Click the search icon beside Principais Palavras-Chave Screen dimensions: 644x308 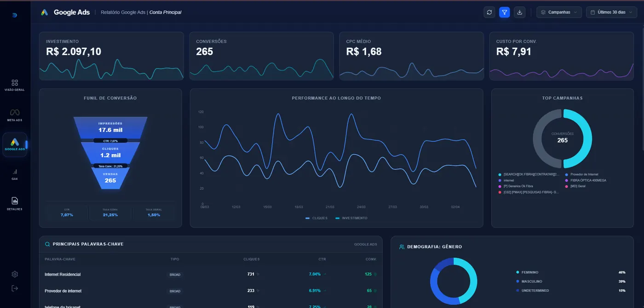click(x=47, y=244)
